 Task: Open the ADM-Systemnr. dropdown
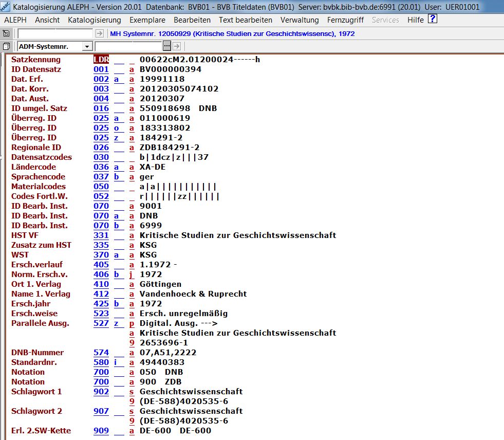[x=87, y=47]
